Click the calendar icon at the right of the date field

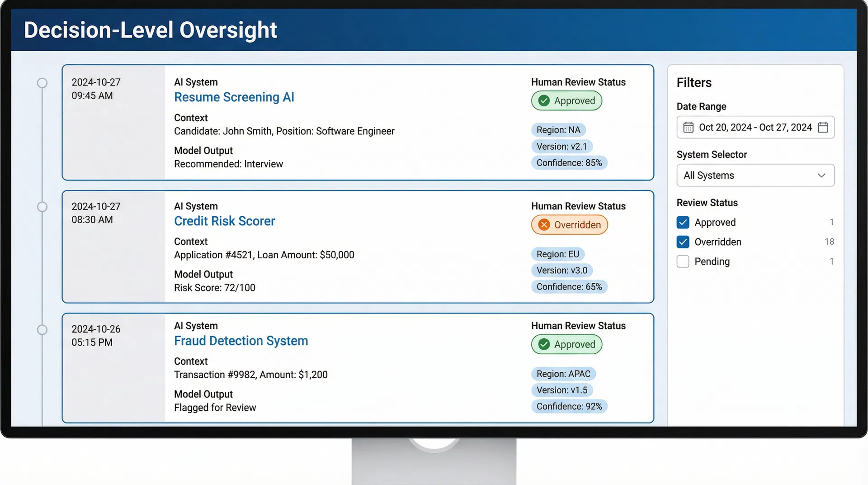824,127
